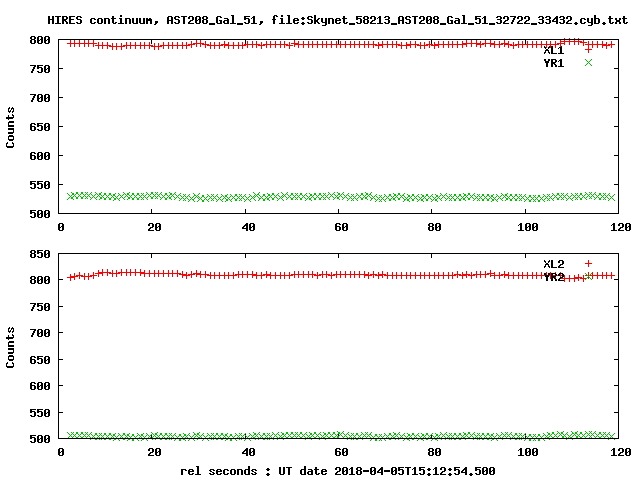Viewport: 640px width, 480px height.
Task: Select the YR2 legend label
Action: (553, 277)
